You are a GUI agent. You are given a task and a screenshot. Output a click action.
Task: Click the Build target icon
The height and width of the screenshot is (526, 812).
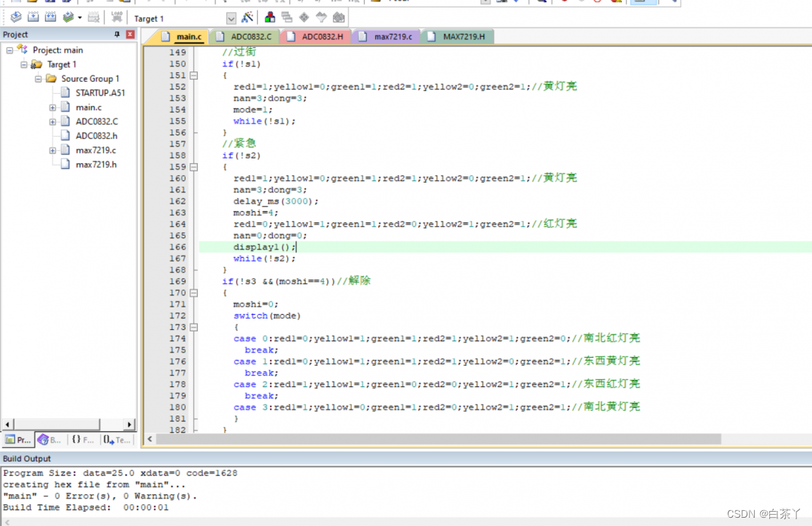(33, 17)
